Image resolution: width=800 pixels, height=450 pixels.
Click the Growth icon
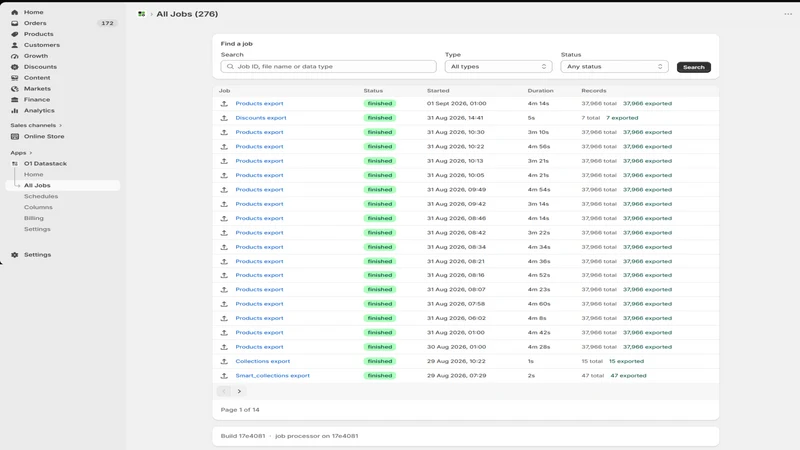click(14, 56)
